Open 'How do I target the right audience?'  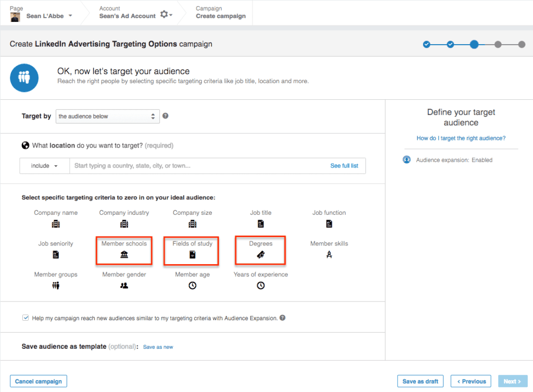pos(461,138)
